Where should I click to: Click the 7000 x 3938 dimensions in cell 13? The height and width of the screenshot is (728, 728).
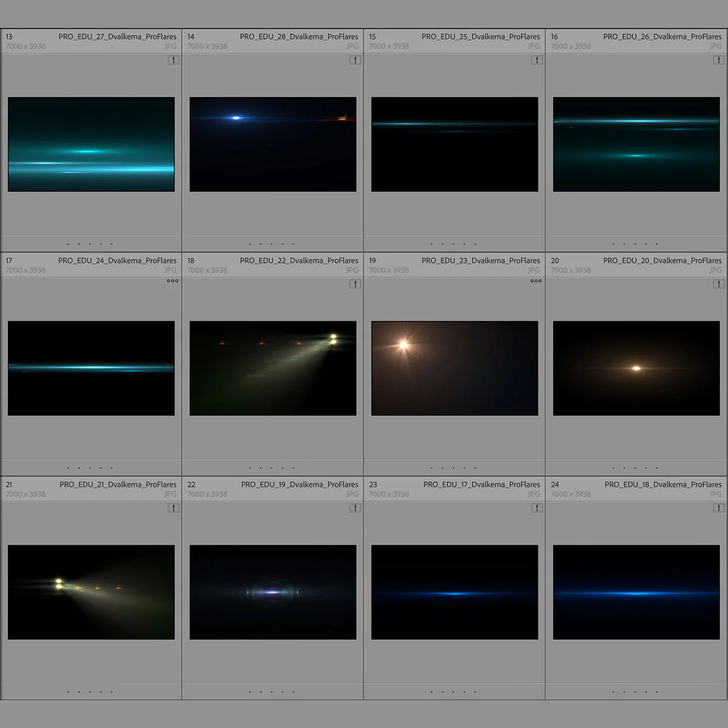tap(25, 46)
